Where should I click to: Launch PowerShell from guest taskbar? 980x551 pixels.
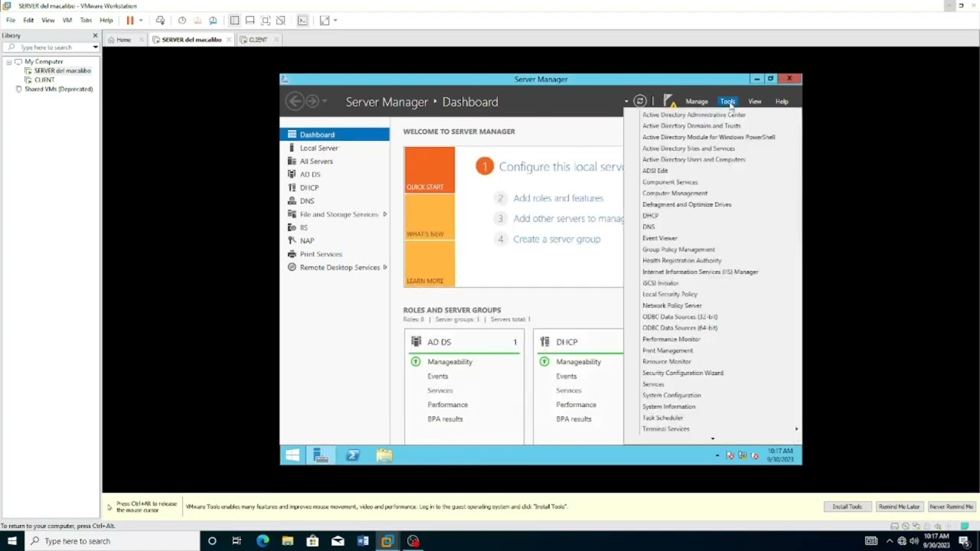pyautogui.click(x=353, y=455)
